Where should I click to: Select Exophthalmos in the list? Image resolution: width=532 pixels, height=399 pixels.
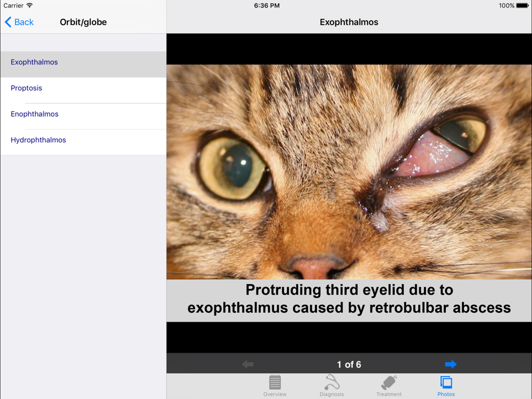(x=83, y=64)
